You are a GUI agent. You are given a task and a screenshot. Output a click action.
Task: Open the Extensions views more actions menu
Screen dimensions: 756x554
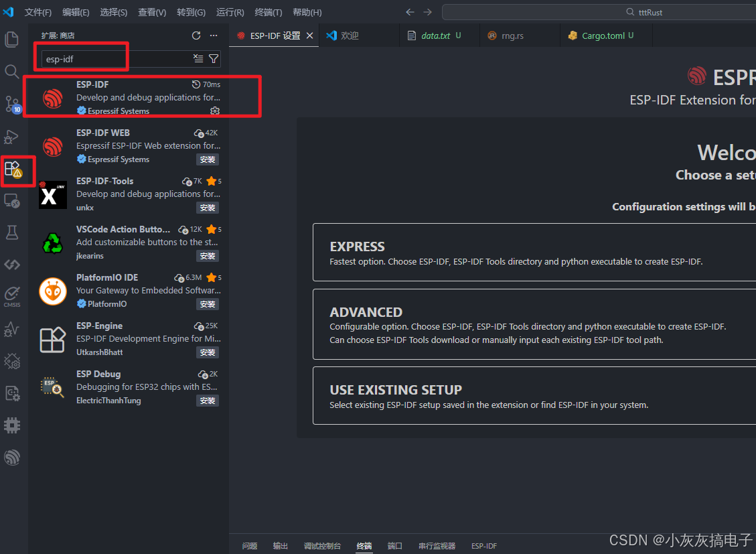point(214,36)
